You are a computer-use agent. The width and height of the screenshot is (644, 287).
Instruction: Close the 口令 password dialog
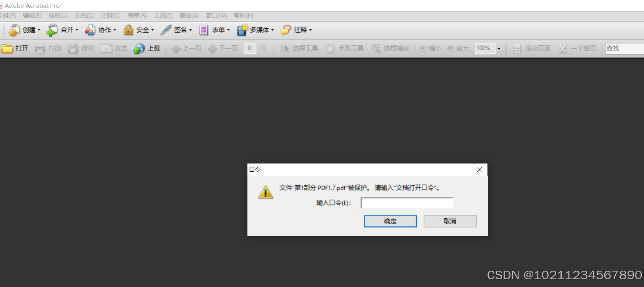(479, 170)
